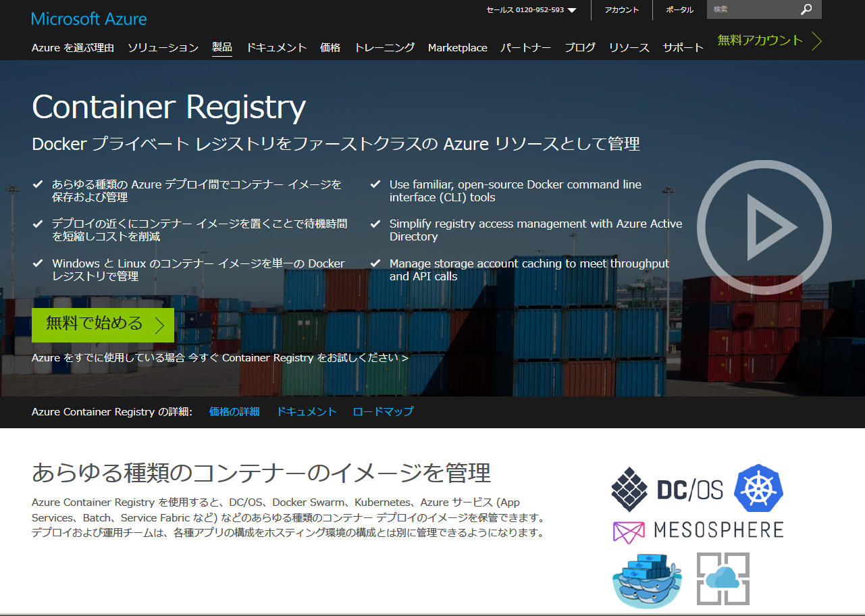Open the リソース menu item

(x=629, y=47)
